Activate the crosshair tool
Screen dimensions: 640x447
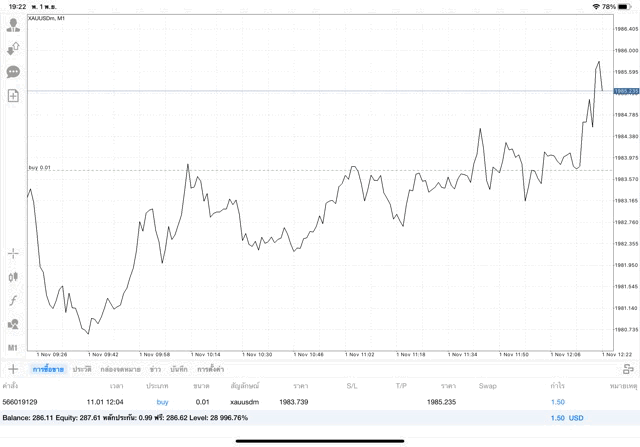13,254
